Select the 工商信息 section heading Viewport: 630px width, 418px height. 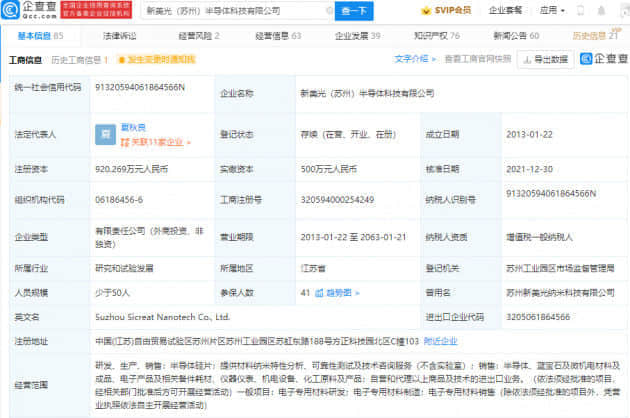coord(25,60)
